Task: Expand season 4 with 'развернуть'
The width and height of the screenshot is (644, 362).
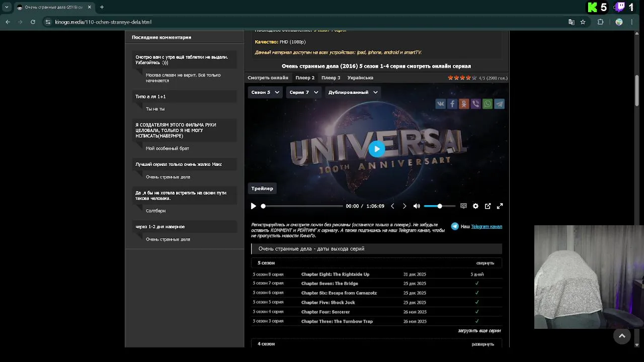Action: [483, 344]
